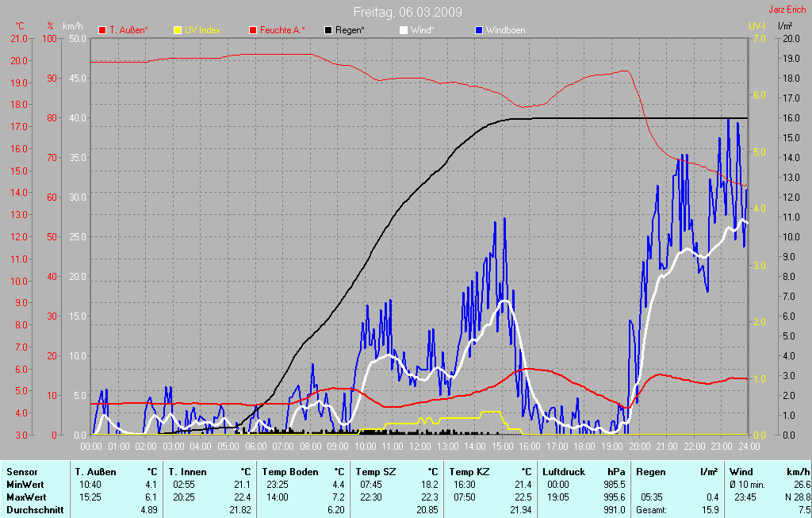Click the Gesamt rain total label
This screenshot has width=812, height=518.
(x=651, y=510)
